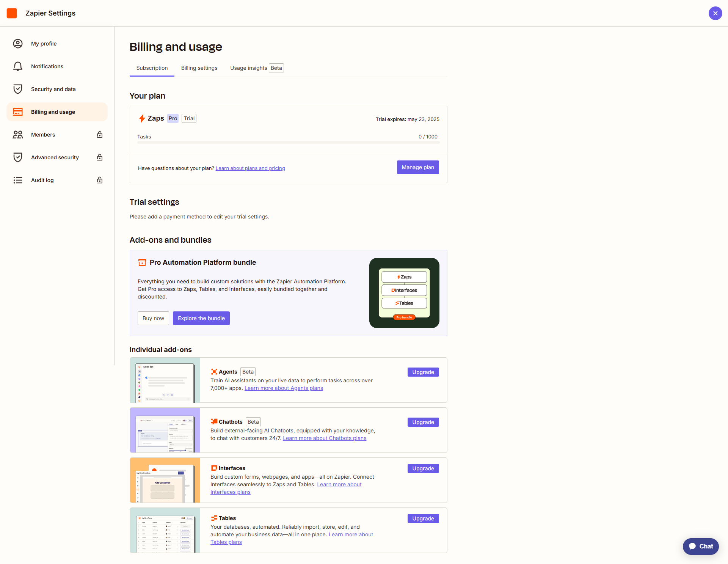Click the Tables add-on icon

coord(214,518)
